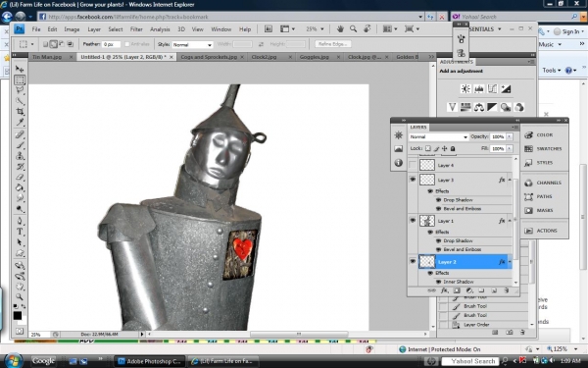Add a Brightness/Contrast adjustment
588x368 pixels.
(x=465, y=88)
